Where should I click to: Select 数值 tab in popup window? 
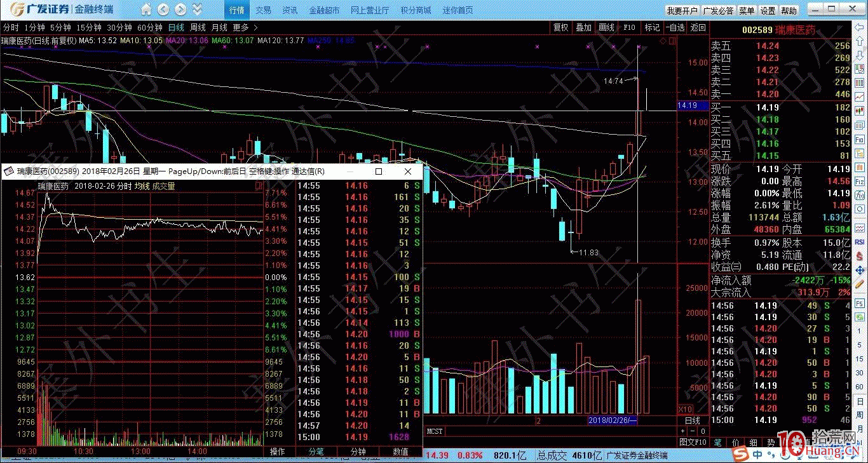[400, 452]
